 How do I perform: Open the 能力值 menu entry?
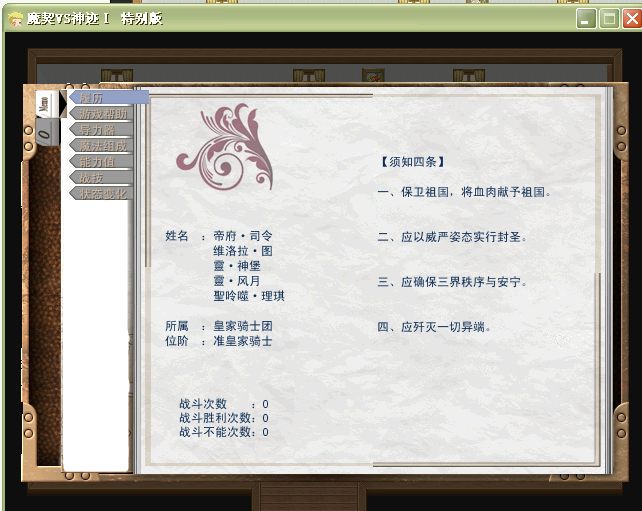pos(102,162)
